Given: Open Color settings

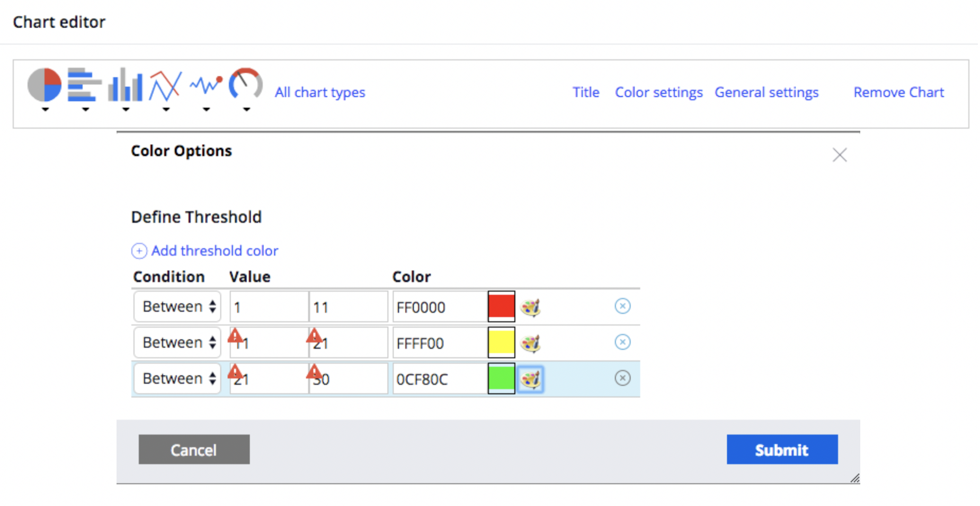Looking at the screenshot, I should (x=658, y=93).
